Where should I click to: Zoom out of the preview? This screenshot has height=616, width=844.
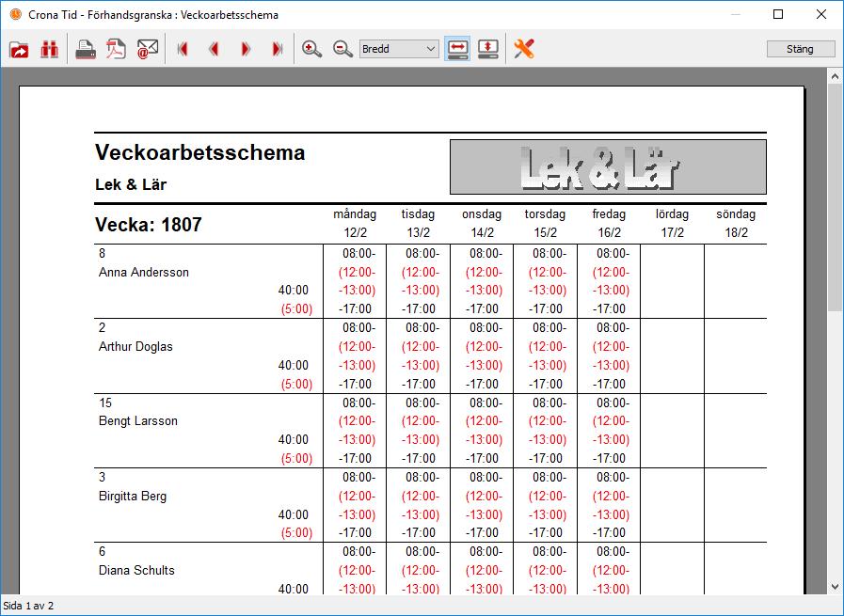pos(342,50)
